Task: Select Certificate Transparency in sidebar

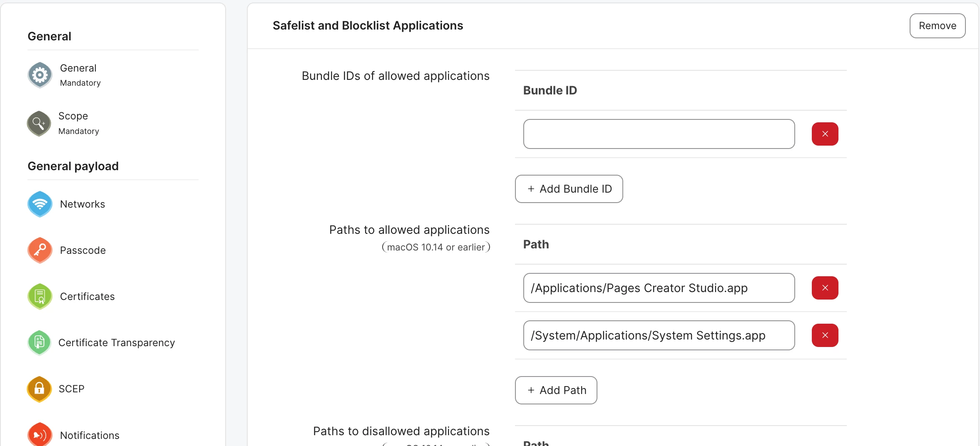Action: point(117,342)
